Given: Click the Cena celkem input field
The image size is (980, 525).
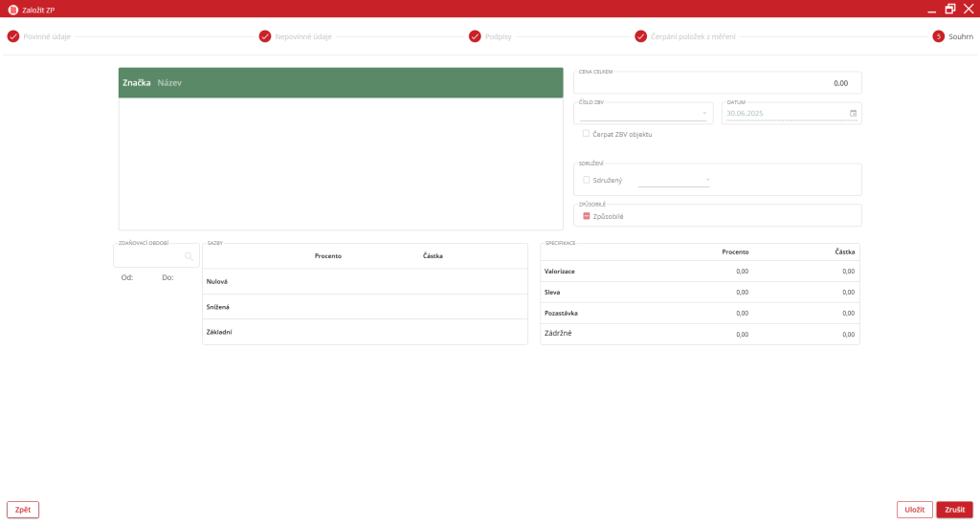Looking at the screenshot, I should point(718,83).
